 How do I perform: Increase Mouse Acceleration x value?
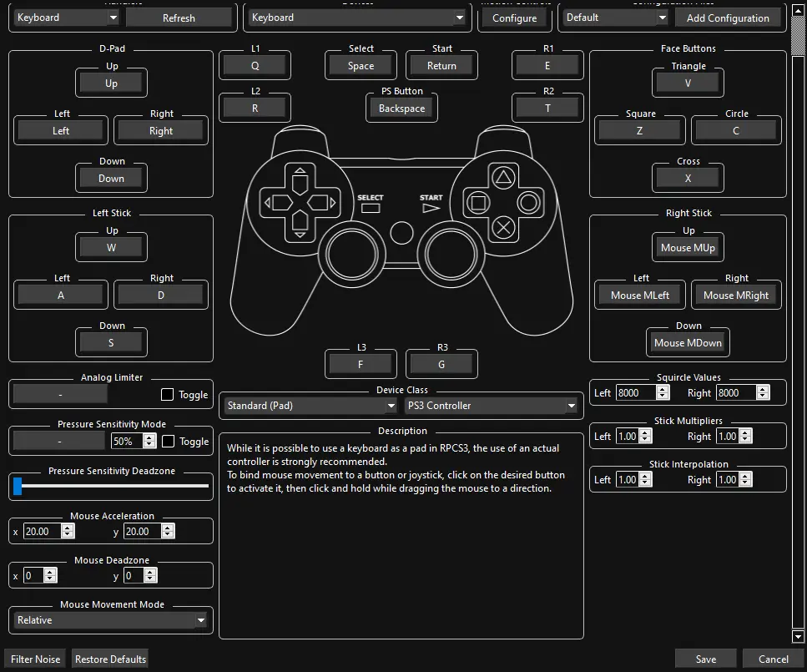pos(68,528)
